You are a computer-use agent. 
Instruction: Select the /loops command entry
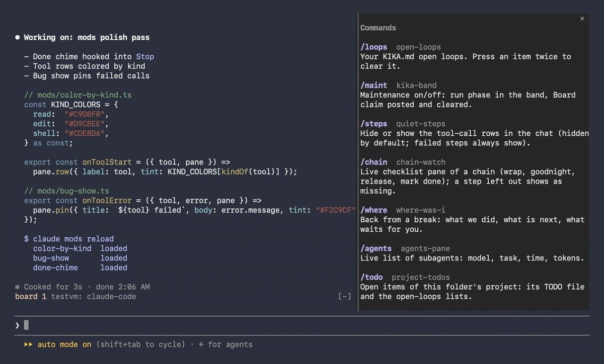(374, 47)
